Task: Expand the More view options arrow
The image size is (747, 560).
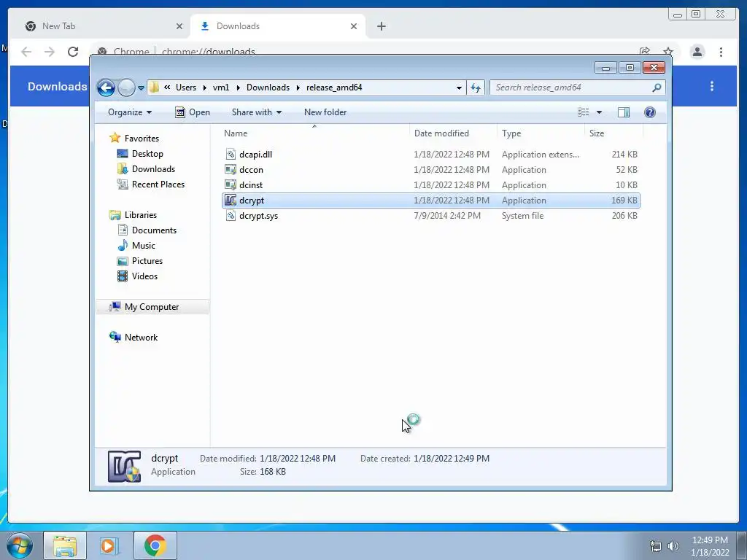Action: pos(600,112)
